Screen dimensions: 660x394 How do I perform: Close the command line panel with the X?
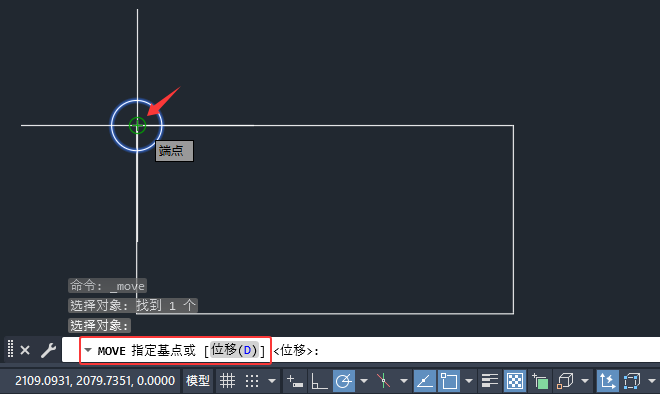tap(25, 350)
